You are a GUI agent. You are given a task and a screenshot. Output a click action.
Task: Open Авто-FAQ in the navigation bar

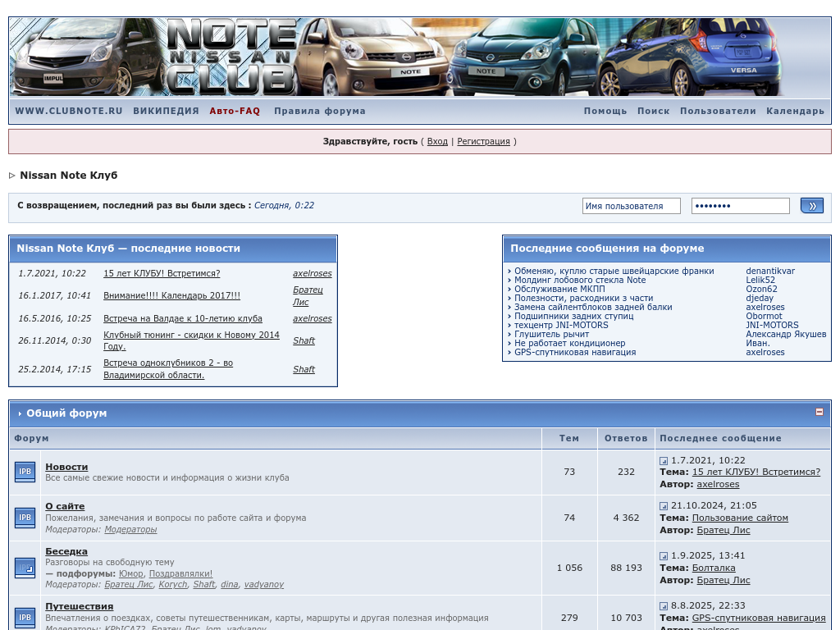click(x=235, y=111)
